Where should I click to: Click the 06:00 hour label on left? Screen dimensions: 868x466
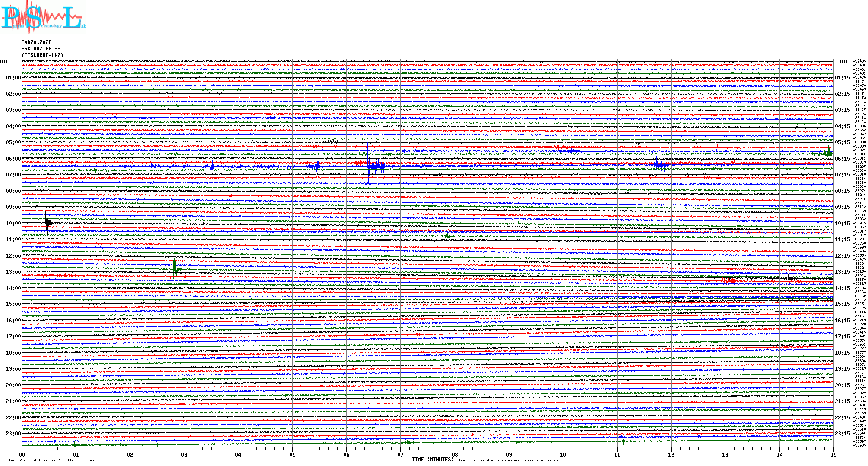13,159
